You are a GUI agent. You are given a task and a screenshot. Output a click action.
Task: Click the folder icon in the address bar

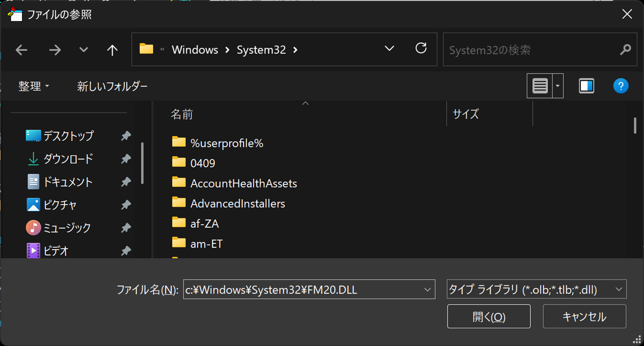[x=147, y=49]
